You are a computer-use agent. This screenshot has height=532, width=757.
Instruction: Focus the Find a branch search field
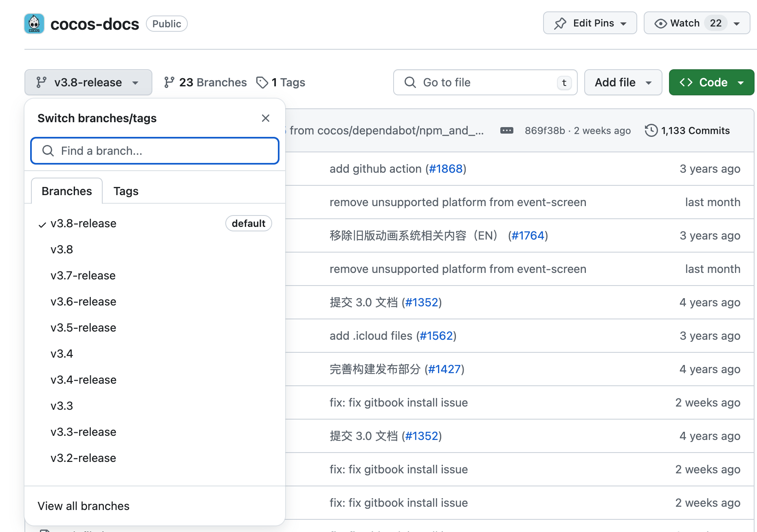click(155, 151)
